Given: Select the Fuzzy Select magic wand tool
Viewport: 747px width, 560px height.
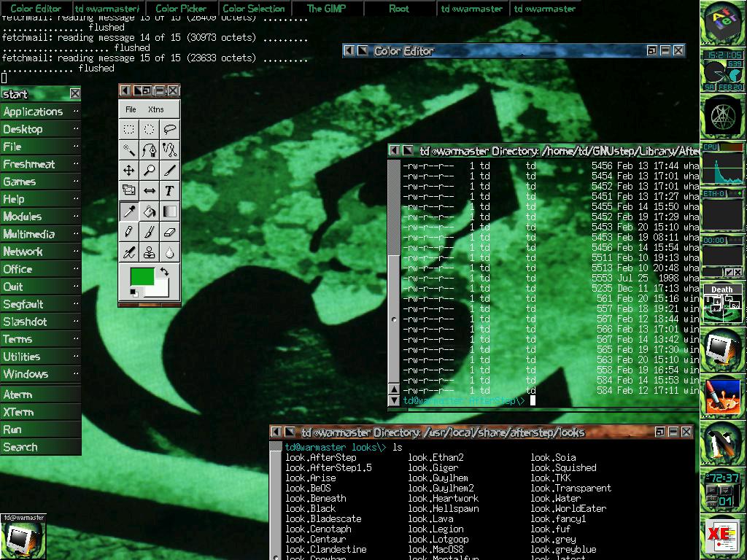Looking at the screenshot, I should coord(129,150).
